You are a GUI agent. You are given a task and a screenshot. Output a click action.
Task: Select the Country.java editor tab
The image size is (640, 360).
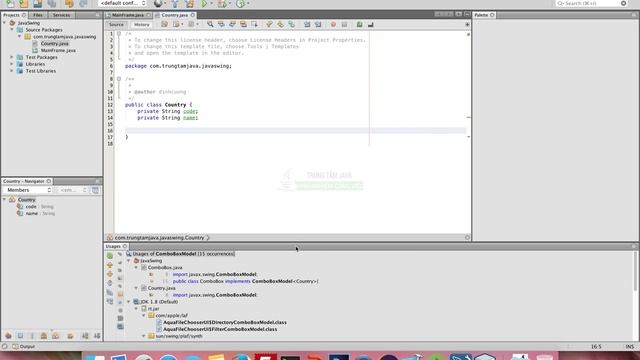point(175,15)
